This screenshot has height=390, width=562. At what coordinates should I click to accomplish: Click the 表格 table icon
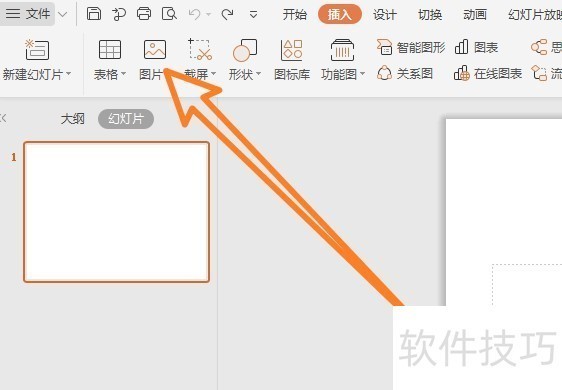110,49
